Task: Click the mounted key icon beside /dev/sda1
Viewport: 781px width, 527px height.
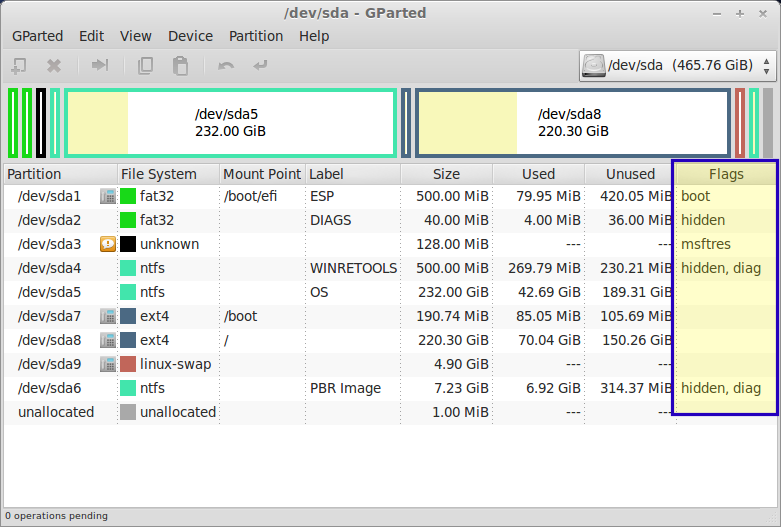Action: click(108, 196)
